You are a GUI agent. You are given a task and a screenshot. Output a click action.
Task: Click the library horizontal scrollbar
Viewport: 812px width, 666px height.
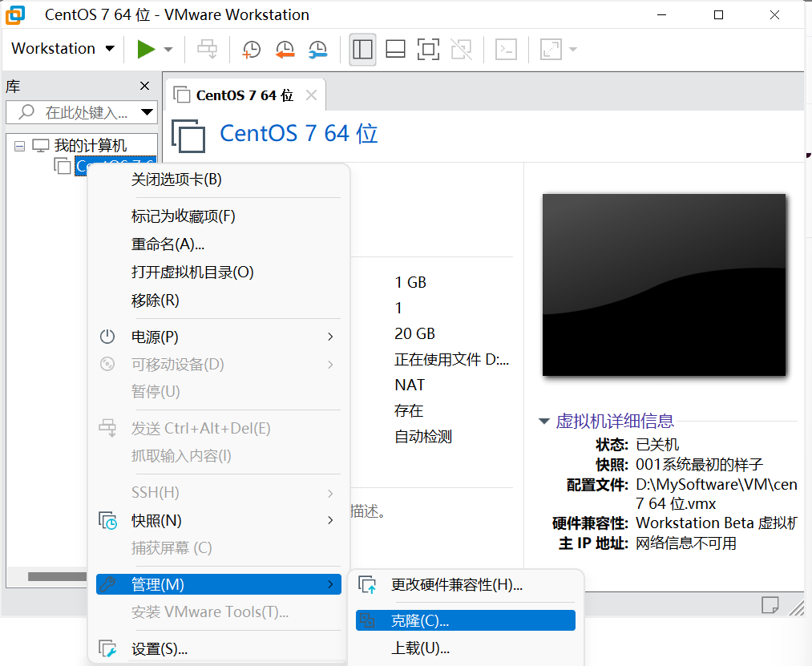[57, 576]
